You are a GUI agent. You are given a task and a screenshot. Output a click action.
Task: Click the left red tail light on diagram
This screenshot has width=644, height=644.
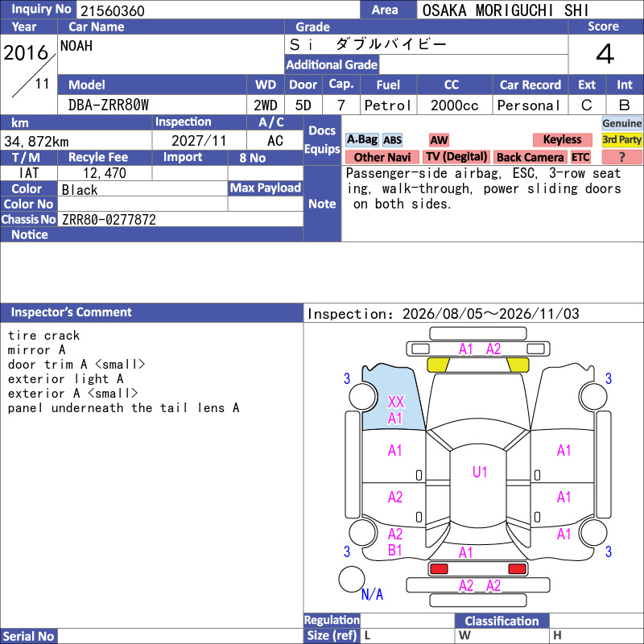(x=439, y=569)
